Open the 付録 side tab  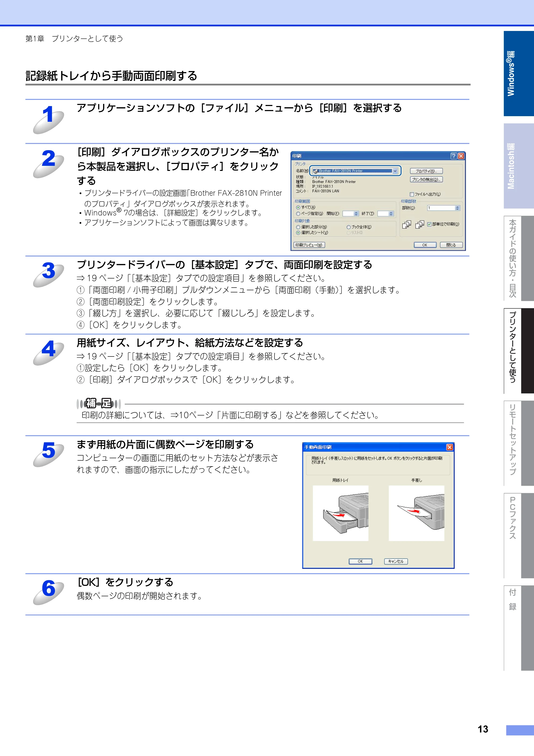[x=519, y=628]
